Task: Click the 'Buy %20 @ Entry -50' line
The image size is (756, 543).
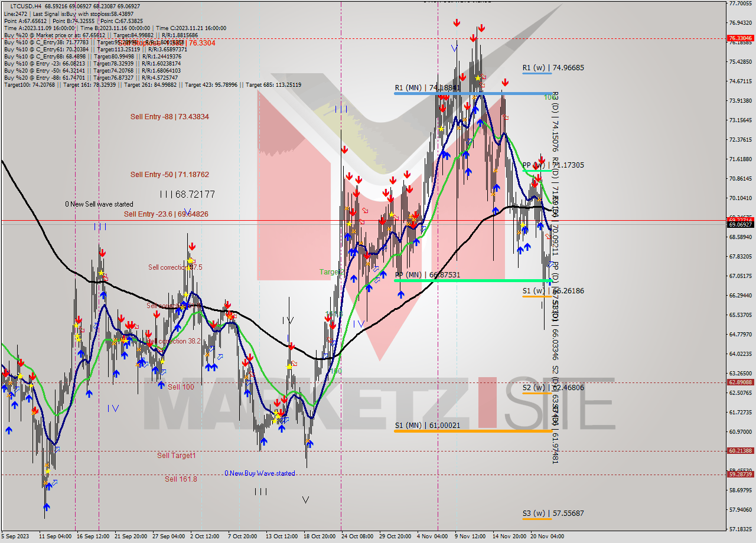Action: click(92, 71)
